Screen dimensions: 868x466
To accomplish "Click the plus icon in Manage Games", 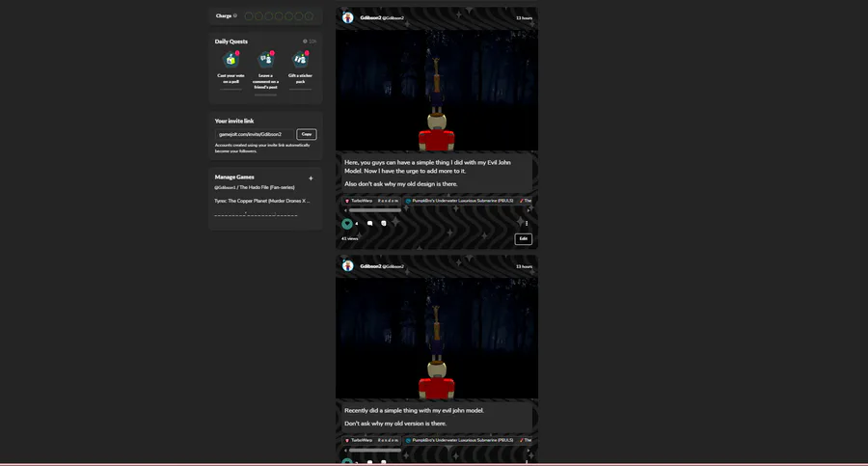I will click(311, 178).
